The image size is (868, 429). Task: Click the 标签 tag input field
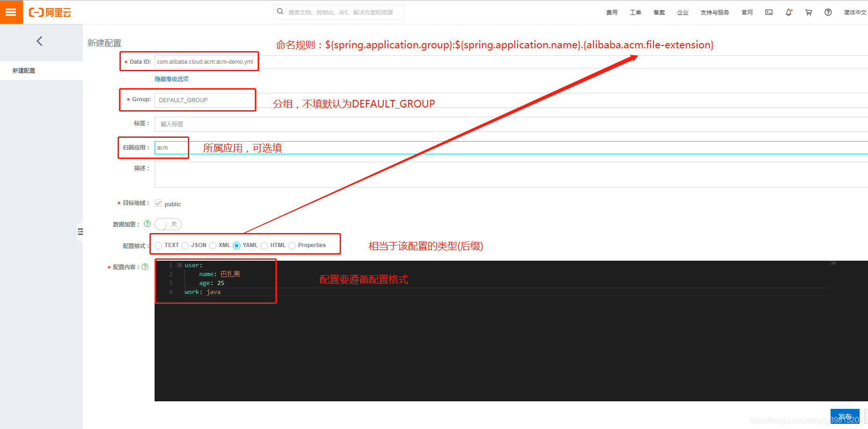[x=511, y=124]
